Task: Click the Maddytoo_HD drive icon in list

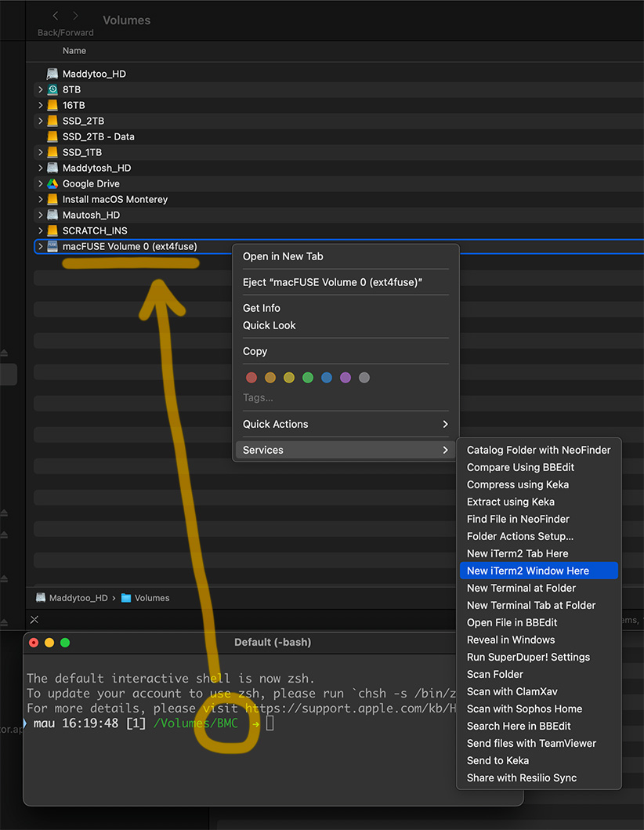Action: 52,74
